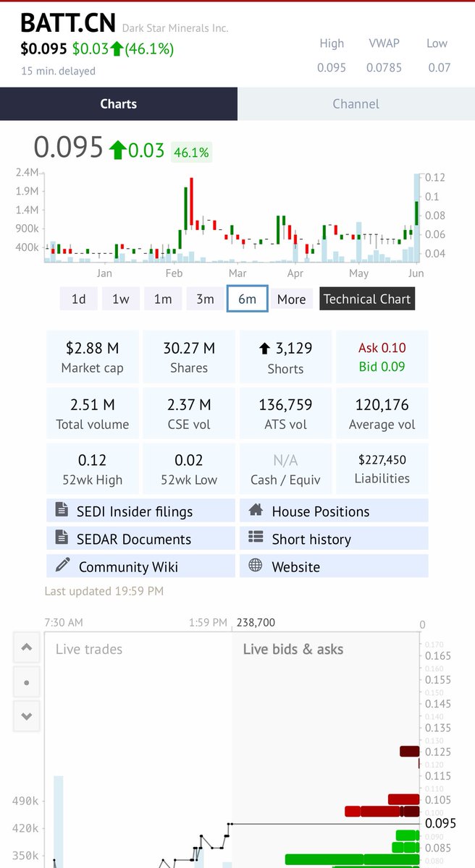Click the red ask bar at 0.125
Image resolution: width=475 pixels, height=868 pixels.
tap(409, 752)
